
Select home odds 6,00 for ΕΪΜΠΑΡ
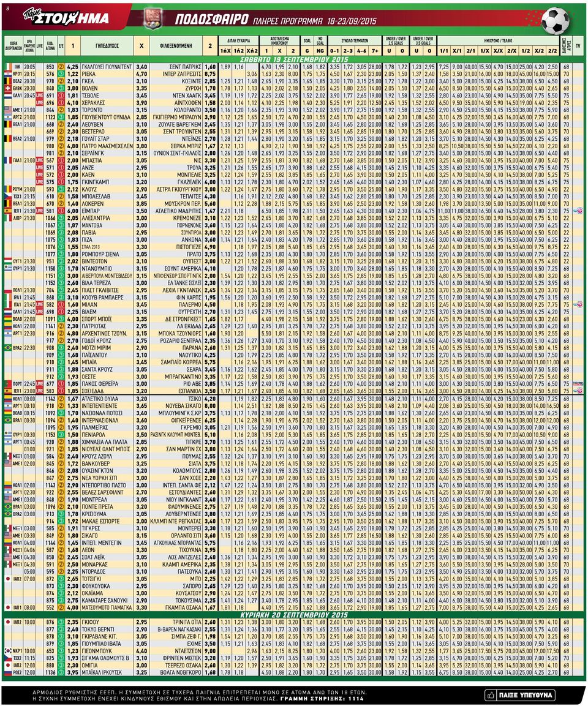click(x=73, y=211)
